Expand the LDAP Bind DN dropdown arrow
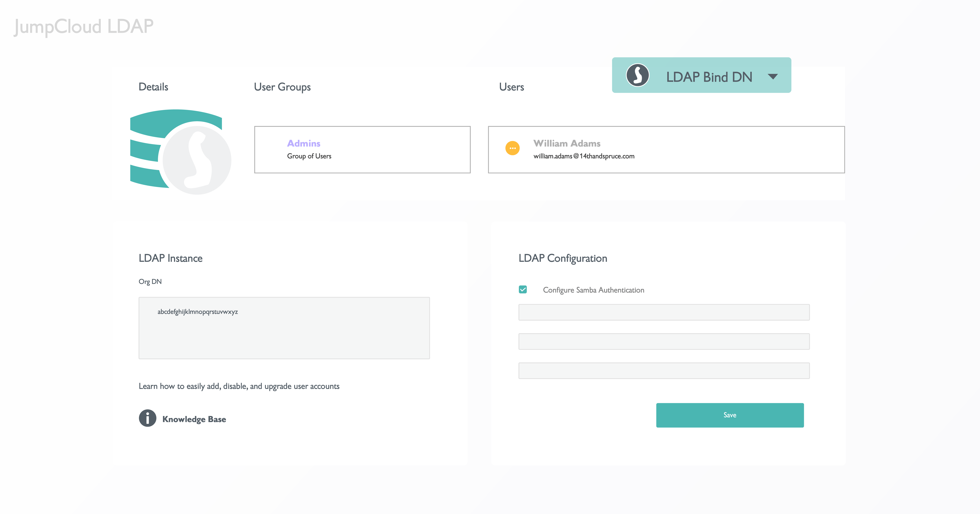Viewport: 980px width, 514px height. pyautogui.click(x=773, y=76)
